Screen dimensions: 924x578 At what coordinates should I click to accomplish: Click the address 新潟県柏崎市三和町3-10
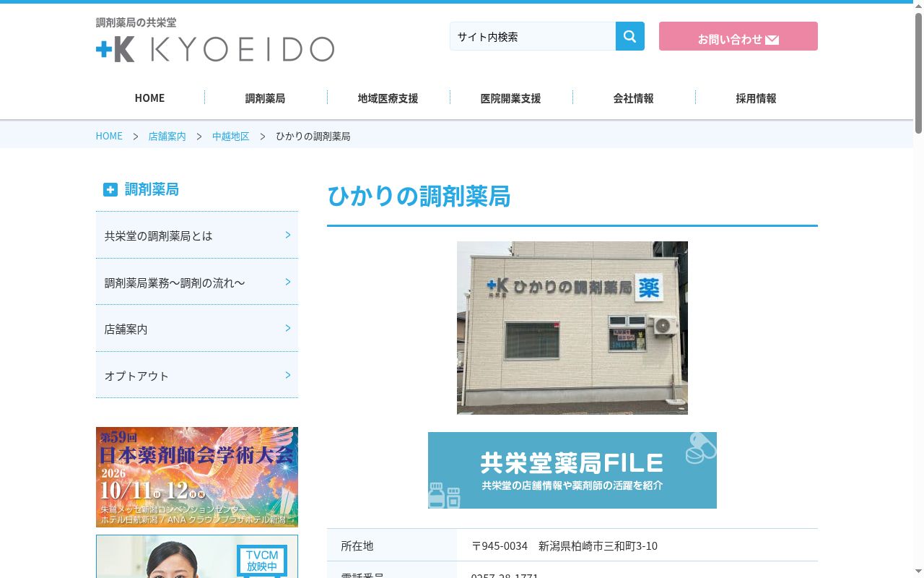[x=598, y=546]
